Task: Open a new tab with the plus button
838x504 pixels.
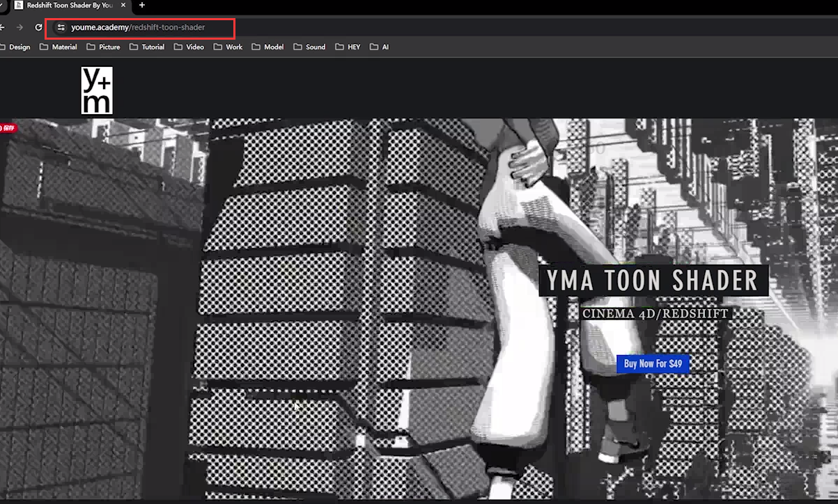Action: pyautogui.click(x=142, y=5)
